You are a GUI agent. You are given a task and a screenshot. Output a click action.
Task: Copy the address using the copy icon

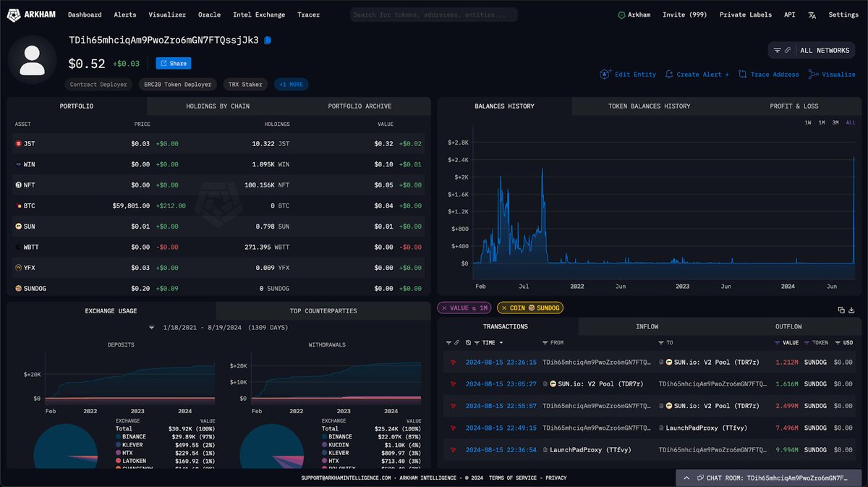click(268, 41)
